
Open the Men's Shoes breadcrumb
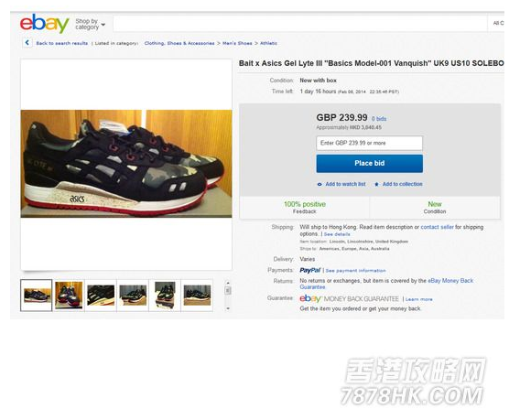237,43
